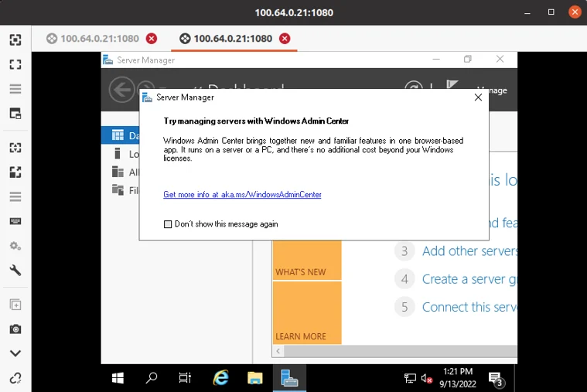Select Dashboard in Server Manager sidebar
The image size is (587, 392).
121,135
